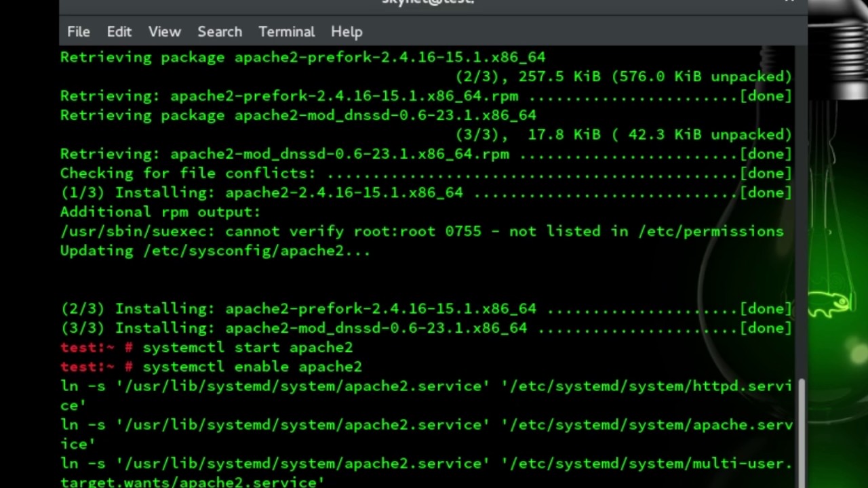Click 'Additional rpm output:' text
868x488 pixels.
[160, 212]
